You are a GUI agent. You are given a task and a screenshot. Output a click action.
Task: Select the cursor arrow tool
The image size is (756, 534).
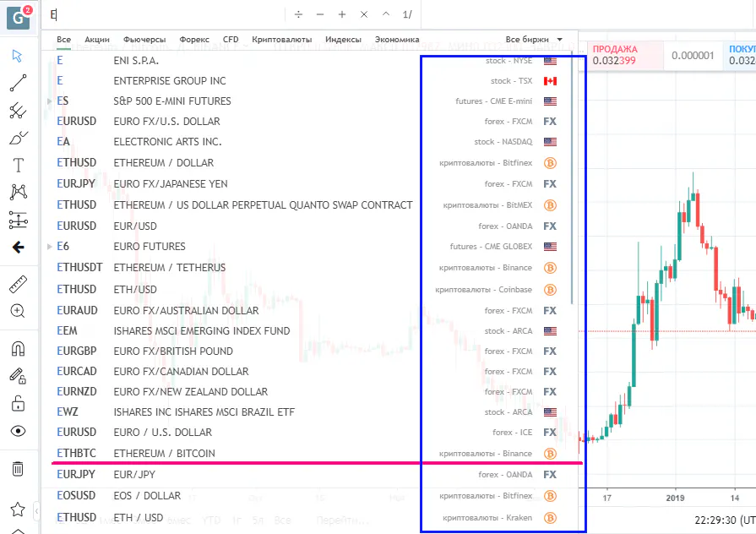click(18, 56)
